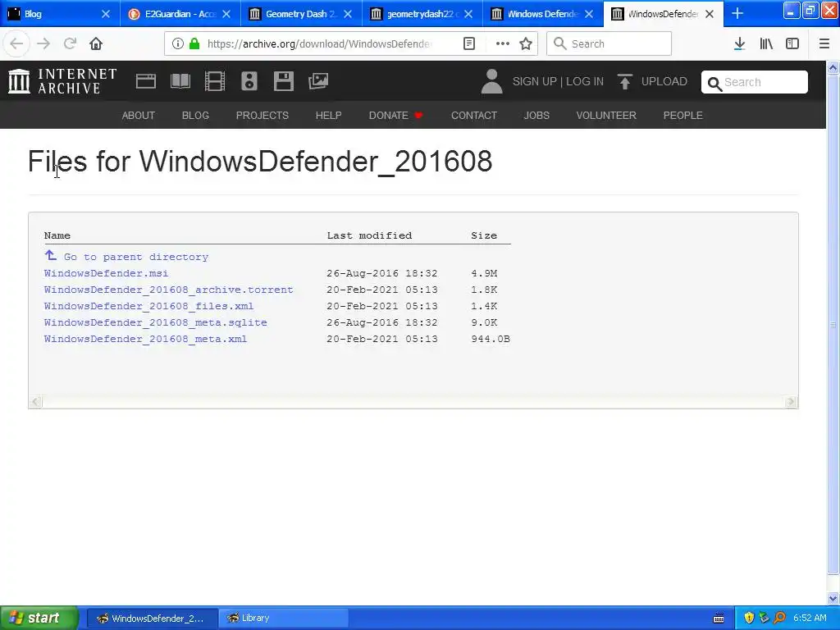Image resolution: width=840 pixels, height=630 pixels.
Task: Open the Archive video film icon
Action: pos(214,81)
